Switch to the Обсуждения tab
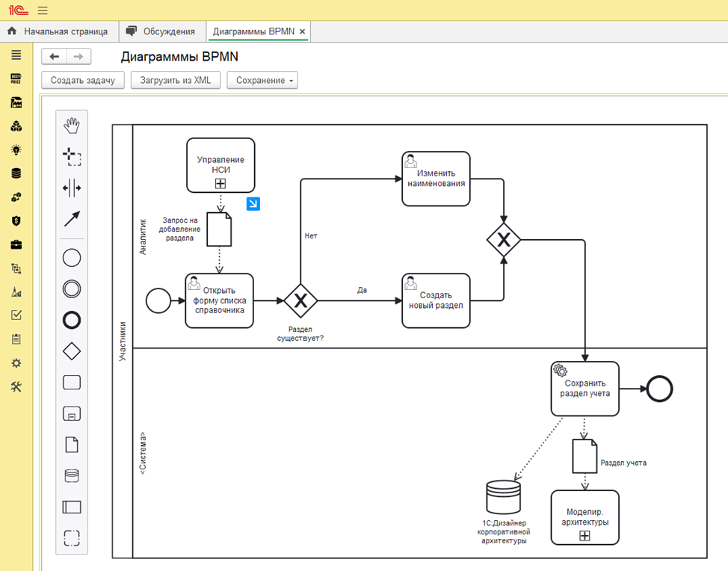This screenshot has width=728, height=571. pyautogui.click(x=160, y=31)
